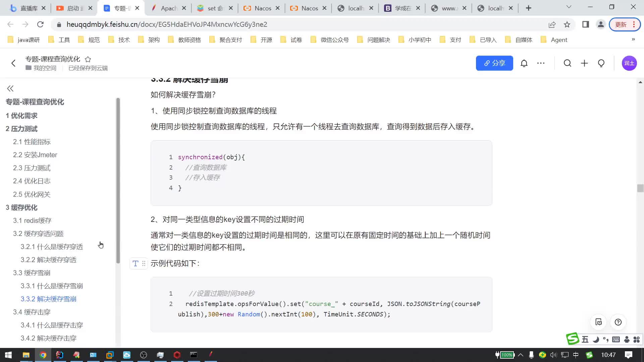
Task: Close the 专题 document tab
Action: click(x=137, y=8)
